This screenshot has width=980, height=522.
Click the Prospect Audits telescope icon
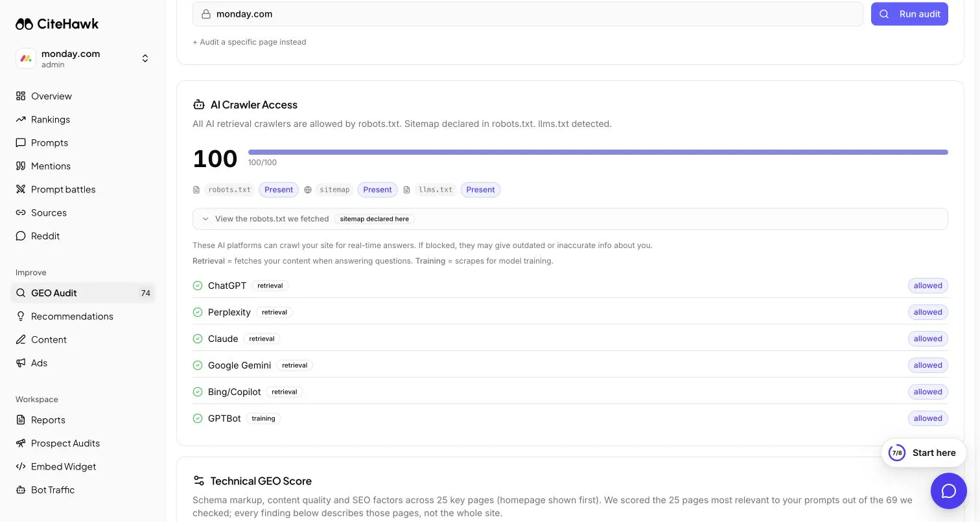pos(21,443)
